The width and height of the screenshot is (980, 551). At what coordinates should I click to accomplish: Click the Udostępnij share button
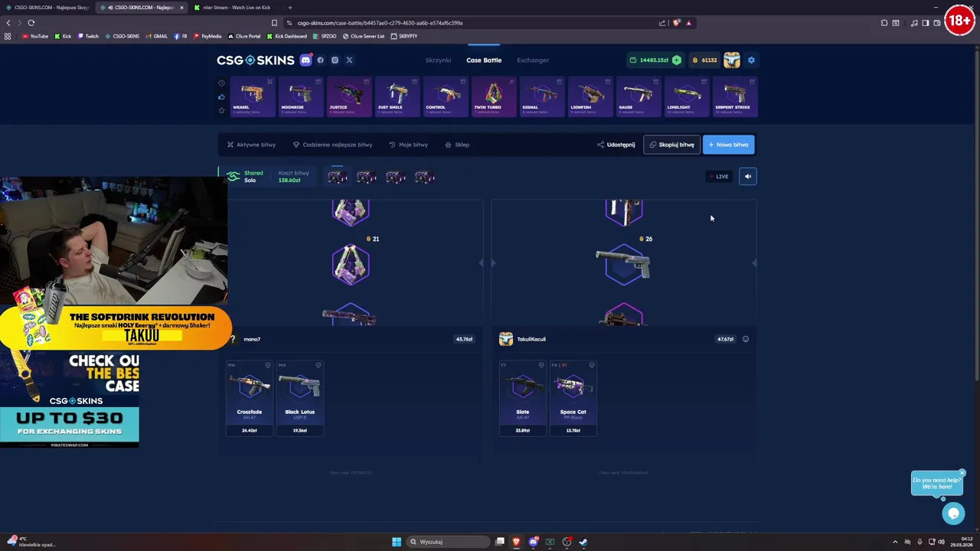coord(616,145)
